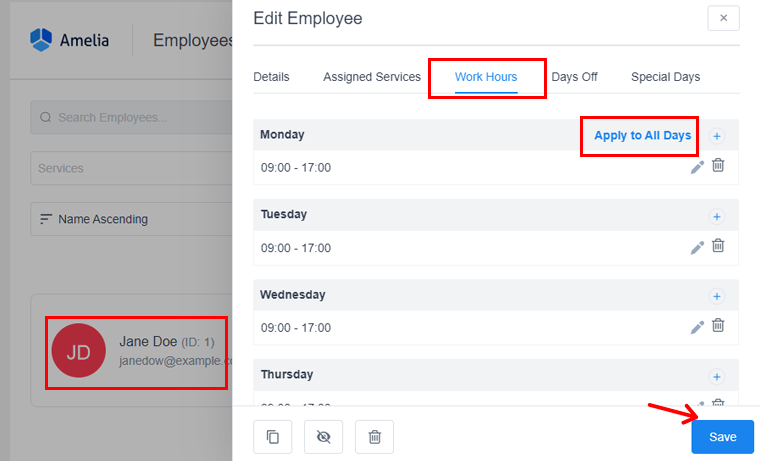Select the Work Hours tab

click(486, 77)
